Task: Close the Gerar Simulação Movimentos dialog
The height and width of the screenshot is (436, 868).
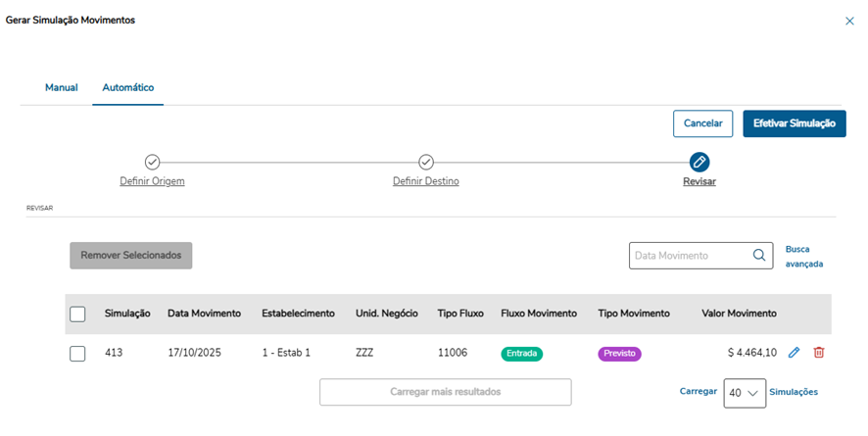Action: point(849,21)
